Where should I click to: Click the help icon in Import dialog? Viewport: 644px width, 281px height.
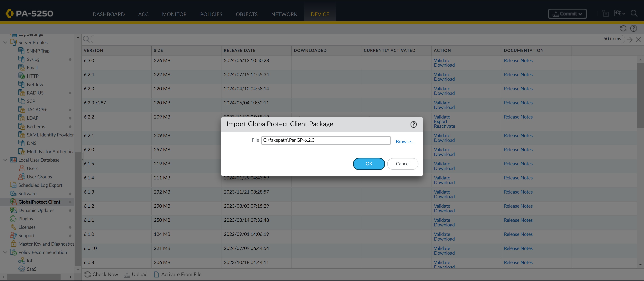414,124
